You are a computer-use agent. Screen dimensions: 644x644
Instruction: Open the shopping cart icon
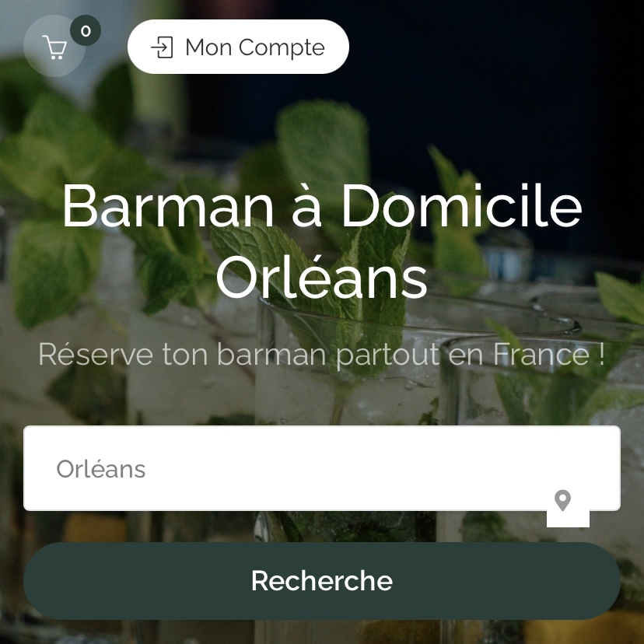54,47
